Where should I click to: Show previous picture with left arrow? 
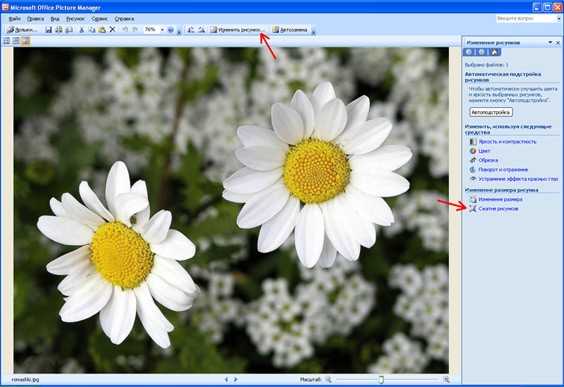click(226, 379)
